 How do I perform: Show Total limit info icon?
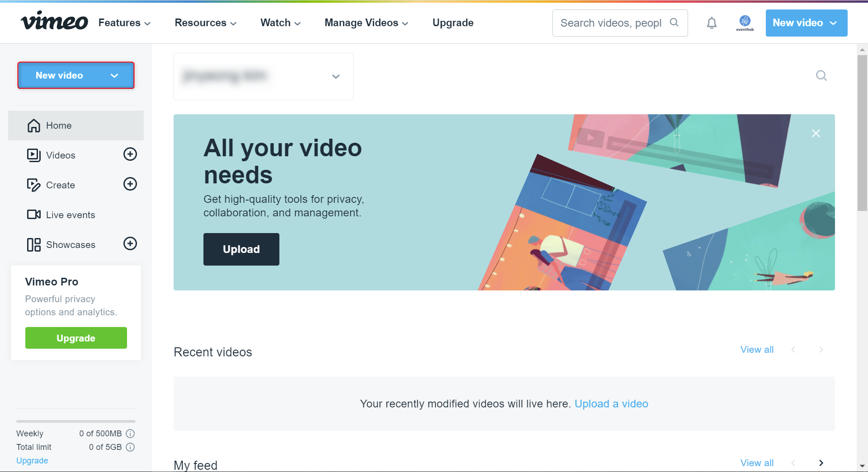point(130,447)
